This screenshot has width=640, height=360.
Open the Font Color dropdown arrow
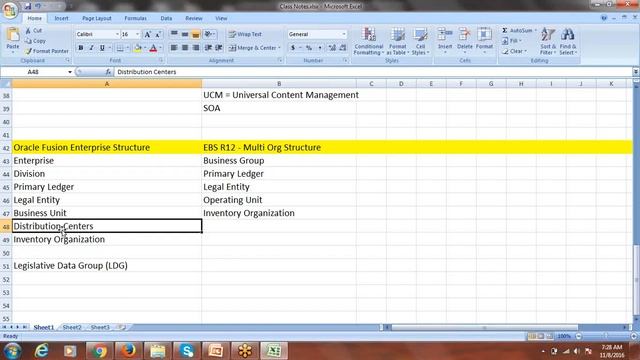click(x=160, y=48)
